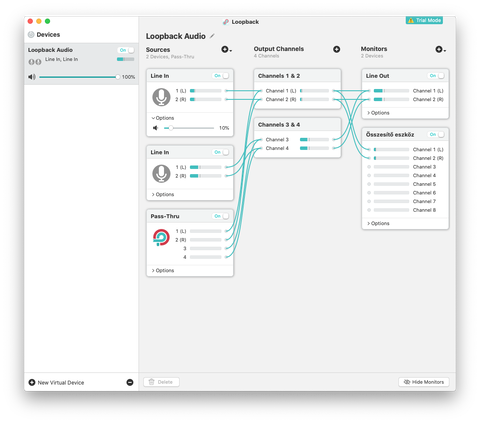The image size is (480, 423).
Task: Expand Options in the second Line In source
Action: pos(163,194)
